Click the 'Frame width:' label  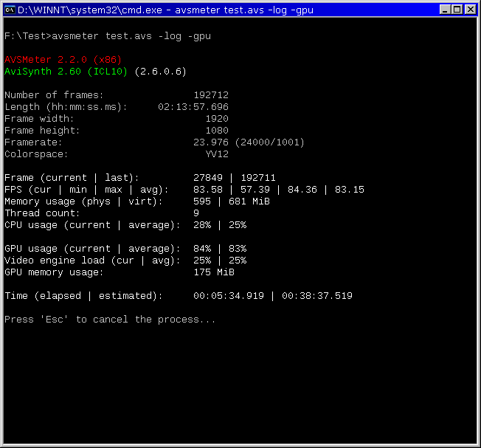click(39, 119)
